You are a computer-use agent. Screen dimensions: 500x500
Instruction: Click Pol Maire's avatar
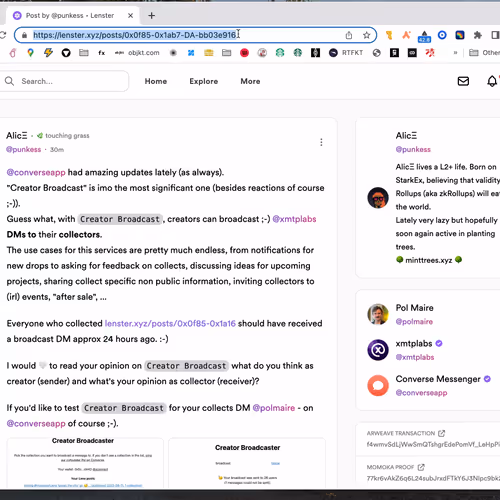click(x=378, y=314)
